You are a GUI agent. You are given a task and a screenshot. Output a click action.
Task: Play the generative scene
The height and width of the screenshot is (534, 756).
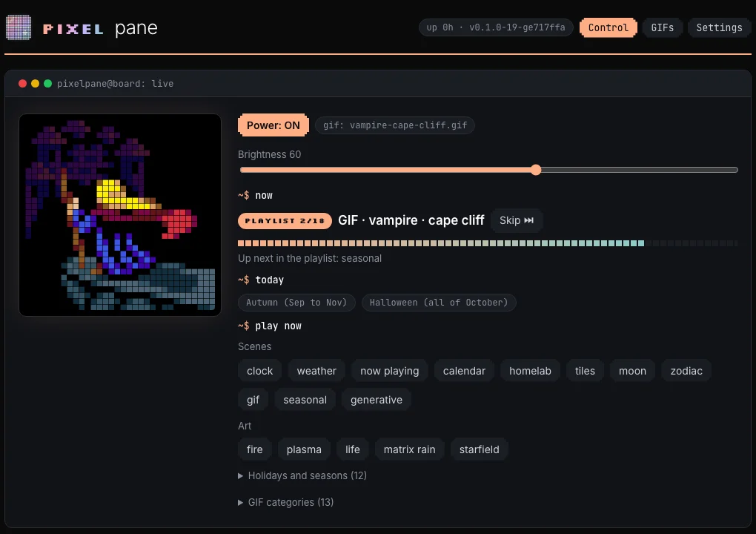[376, 400]
